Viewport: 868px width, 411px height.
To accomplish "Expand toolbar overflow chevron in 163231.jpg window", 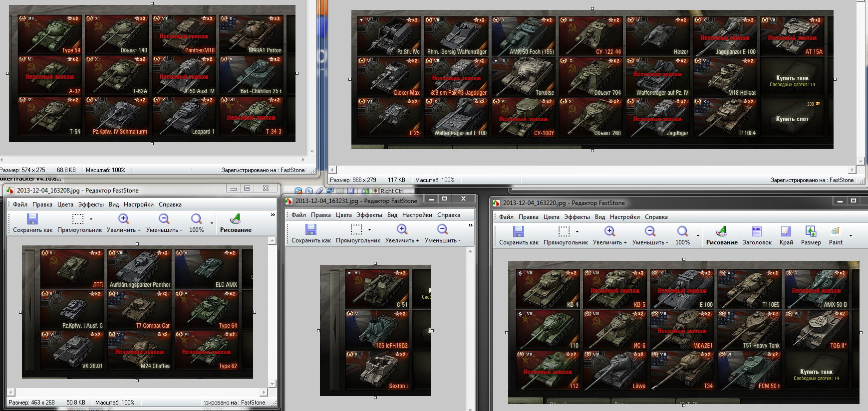I will click(470, 225).
